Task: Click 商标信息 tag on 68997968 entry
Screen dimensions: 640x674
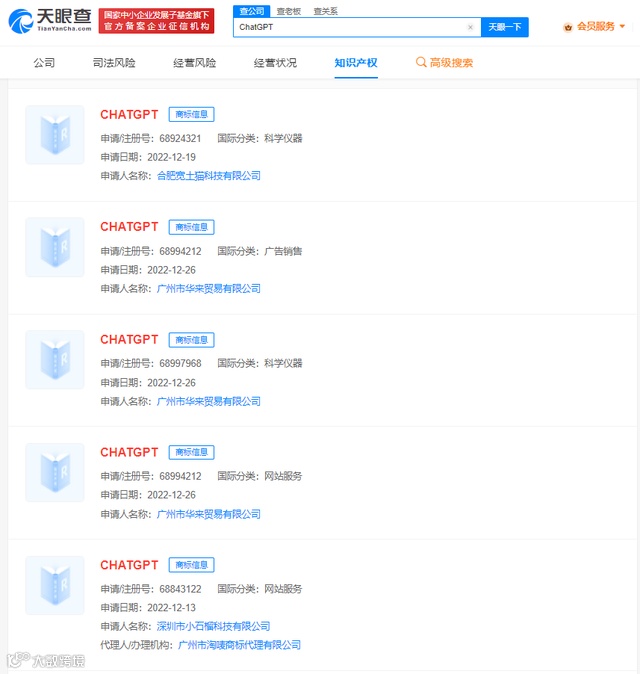Action: click(x=191, y=340)
